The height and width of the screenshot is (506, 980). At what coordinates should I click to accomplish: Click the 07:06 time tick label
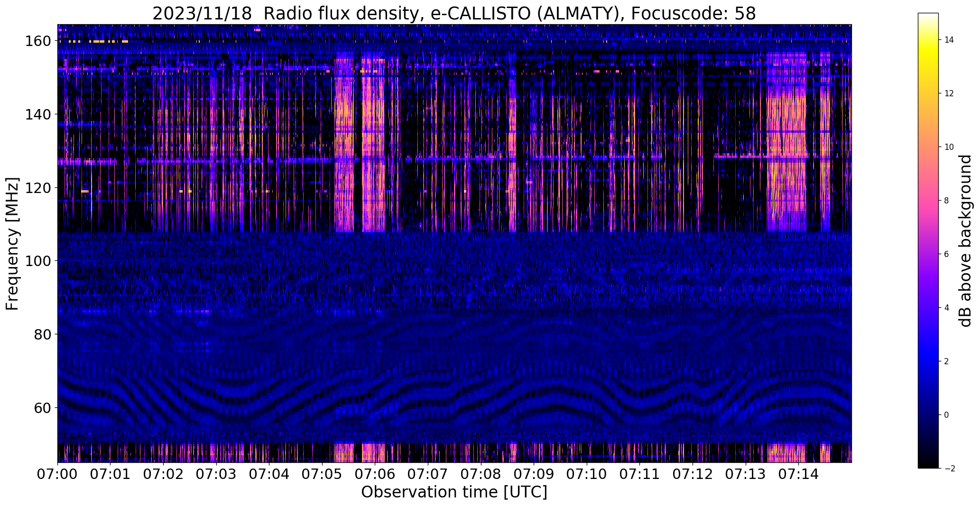375,474
